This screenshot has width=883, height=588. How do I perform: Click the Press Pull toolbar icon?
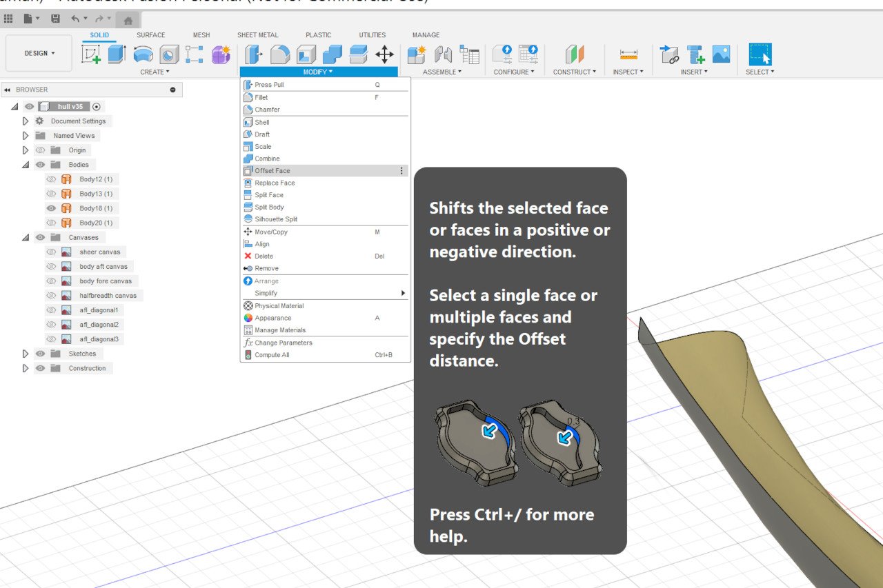(254, 54)
